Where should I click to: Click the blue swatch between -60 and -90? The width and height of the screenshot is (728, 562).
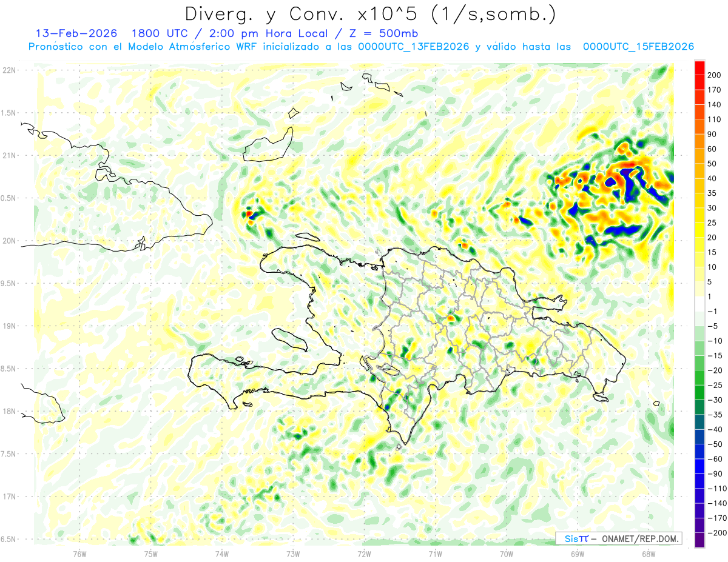699,467
